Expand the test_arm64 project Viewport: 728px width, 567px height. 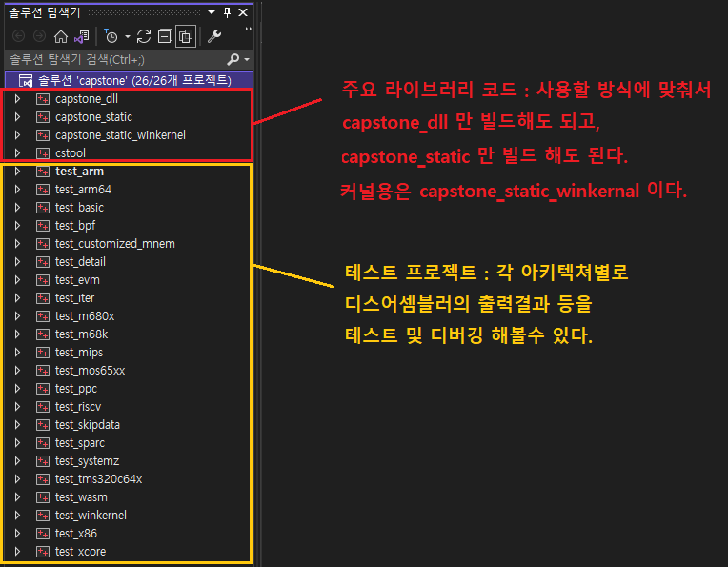click(x=17, y=189)
